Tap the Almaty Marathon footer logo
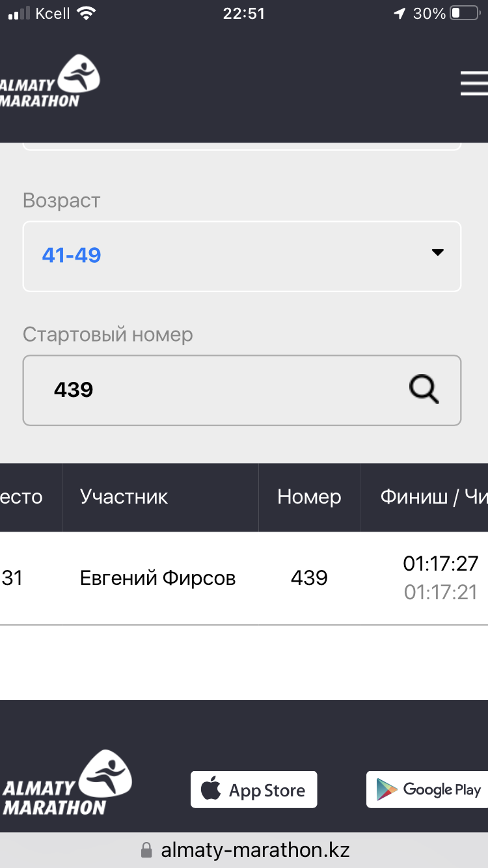Screen dimensions: 488x868 (66, 783)
